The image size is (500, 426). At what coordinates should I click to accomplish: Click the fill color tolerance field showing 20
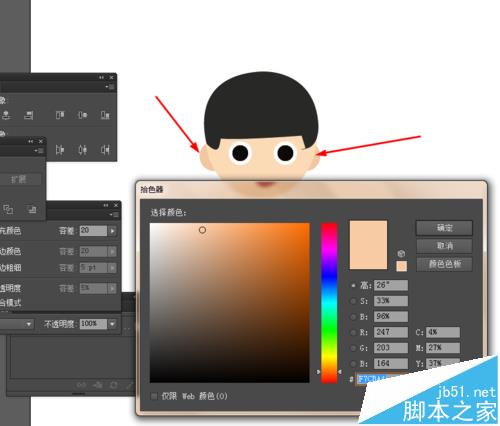93,231
